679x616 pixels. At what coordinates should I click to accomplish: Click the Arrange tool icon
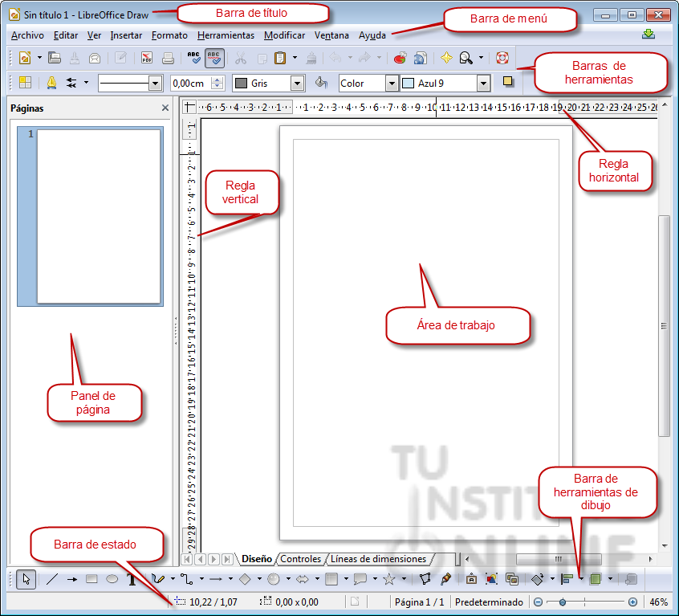596,579
